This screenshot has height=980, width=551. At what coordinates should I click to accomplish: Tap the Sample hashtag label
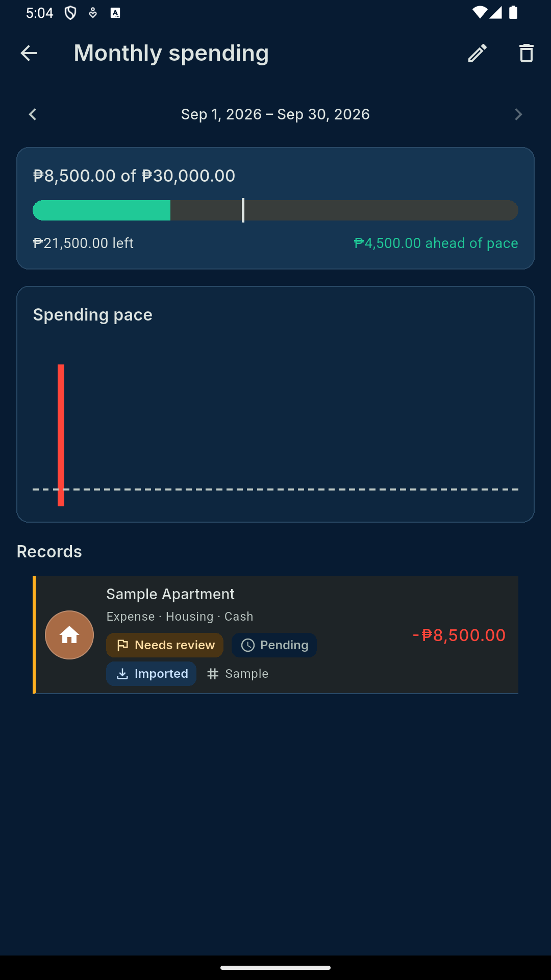[x=238, y=674]
